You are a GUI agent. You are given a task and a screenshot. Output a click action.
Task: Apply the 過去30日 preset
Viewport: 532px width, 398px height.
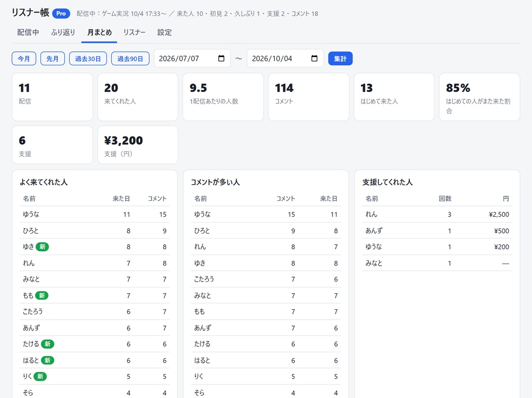click(88, 59)
